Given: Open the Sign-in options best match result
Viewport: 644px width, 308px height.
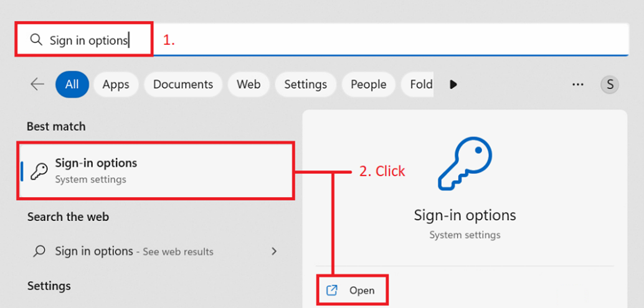Looking at the screenshot, I should pyautogui.click(x=156, y=171).
